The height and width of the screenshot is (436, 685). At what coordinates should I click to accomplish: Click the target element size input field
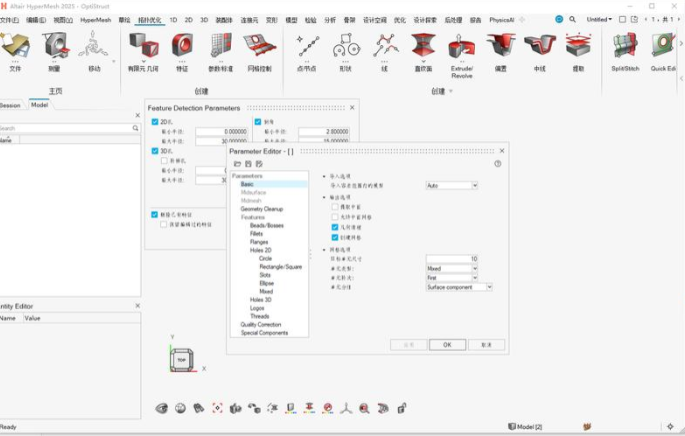coord(451,258)
